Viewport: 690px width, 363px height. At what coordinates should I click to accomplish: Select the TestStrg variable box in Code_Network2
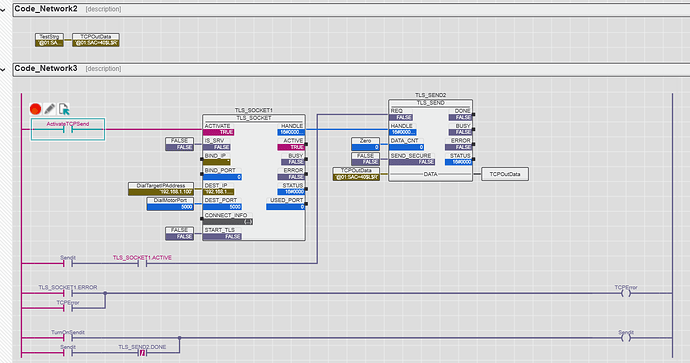coord(49,40)
